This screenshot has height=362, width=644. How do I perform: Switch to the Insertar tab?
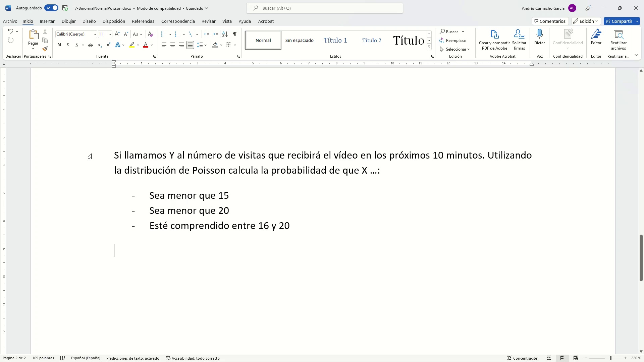(47, 21)
